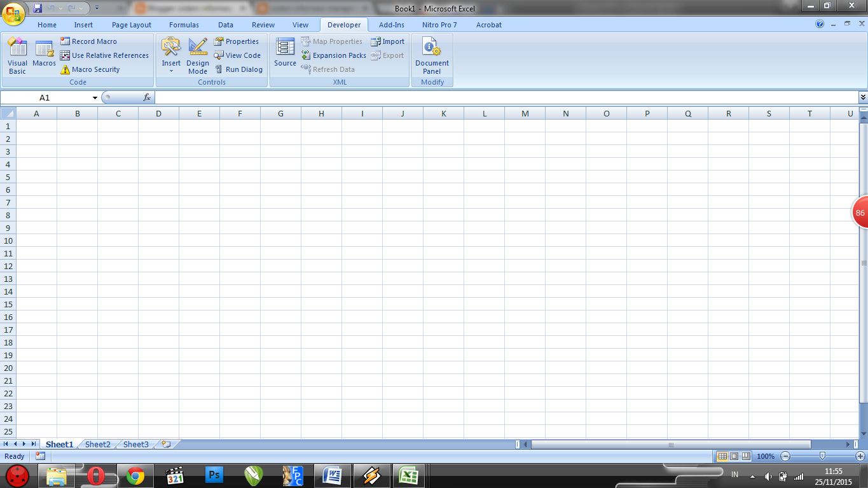Select row 10 header
The width and height of the screenshot is (868, 488).
click(x=8, y=241)
